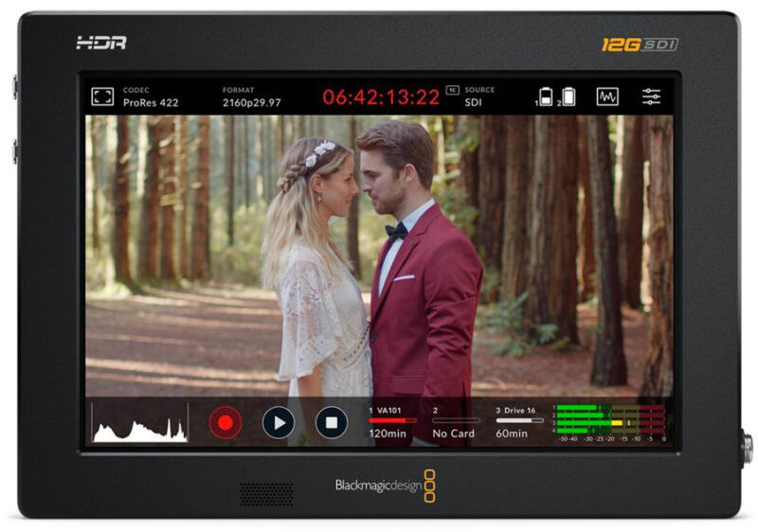
Task: Tap the 06:42:13:22 timecode display
Action: tap(381, 98)
